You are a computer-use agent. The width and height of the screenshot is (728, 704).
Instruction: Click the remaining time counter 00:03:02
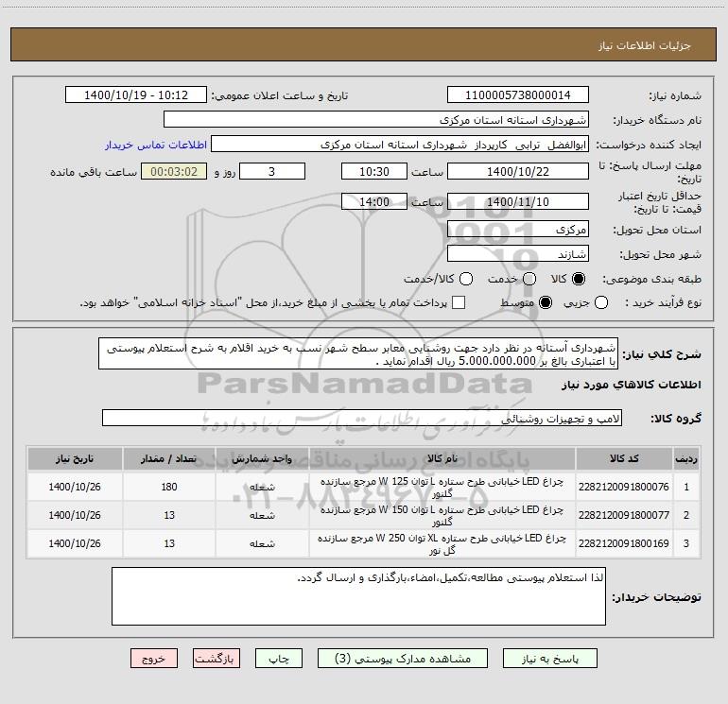(x=174, y=172)
